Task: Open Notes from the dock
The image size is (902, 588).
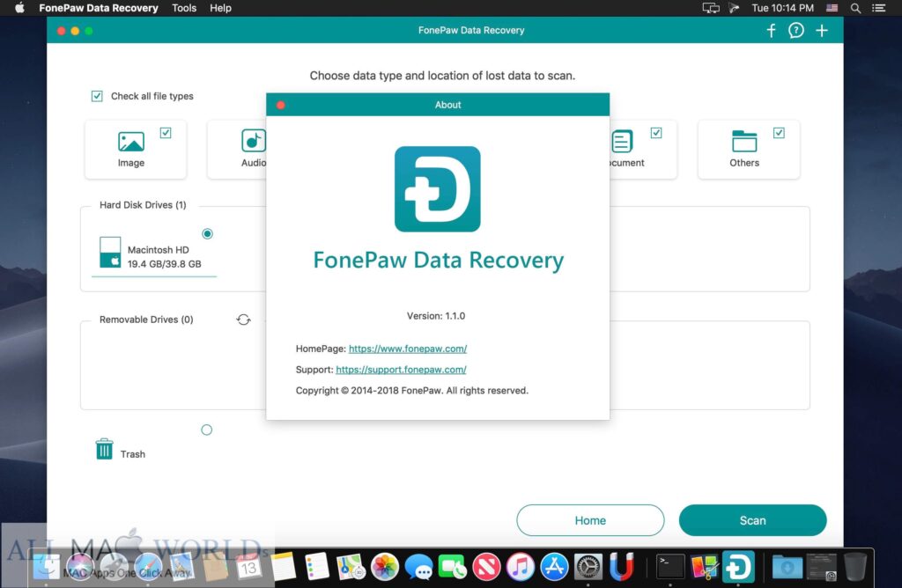Action: point(283,567)
